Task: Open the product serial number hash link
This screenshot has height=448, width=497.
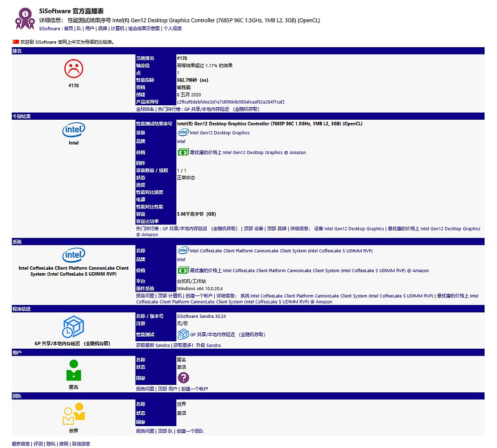Action: (x=231, y=102)
